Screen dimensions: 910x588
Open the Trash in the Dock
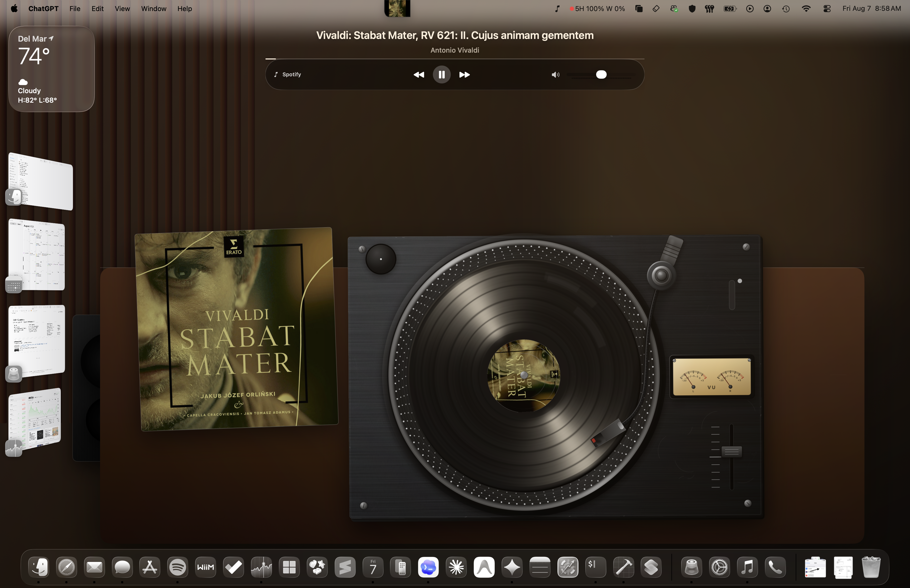871,567
